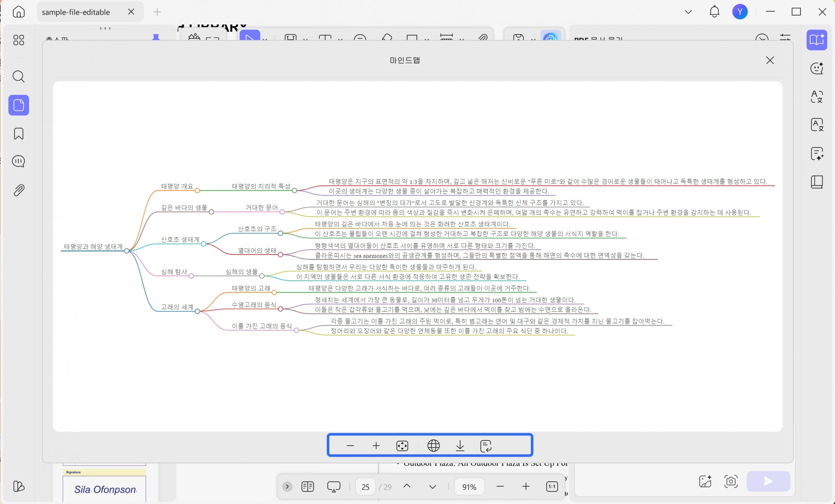Open the search panel in left sidebar

coord(19,77)
